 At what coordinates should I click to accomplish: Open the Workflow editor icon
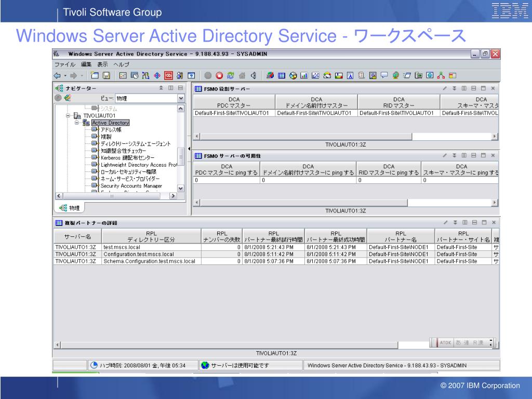145,75
